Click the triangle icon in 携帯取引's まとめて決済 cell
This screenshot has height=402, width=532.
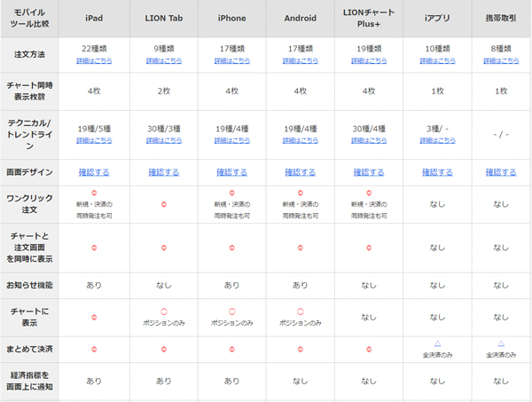[x=501, y=343]
